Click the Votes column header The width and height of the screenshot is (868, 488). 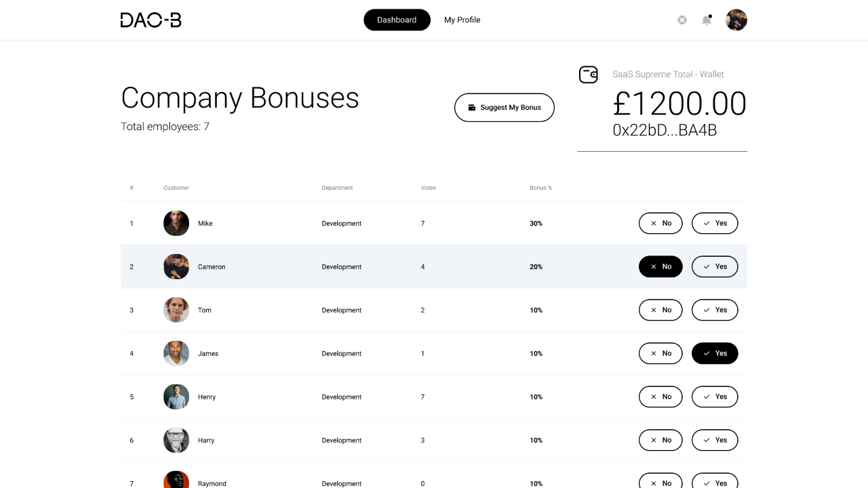point(428,188)
